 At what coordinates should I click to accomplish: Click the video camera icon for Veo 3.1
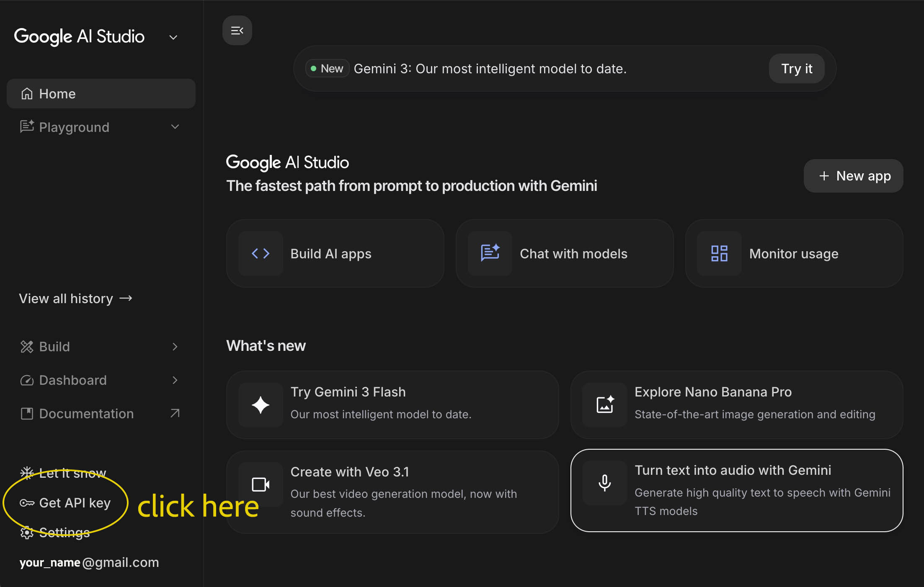[261, 484]
